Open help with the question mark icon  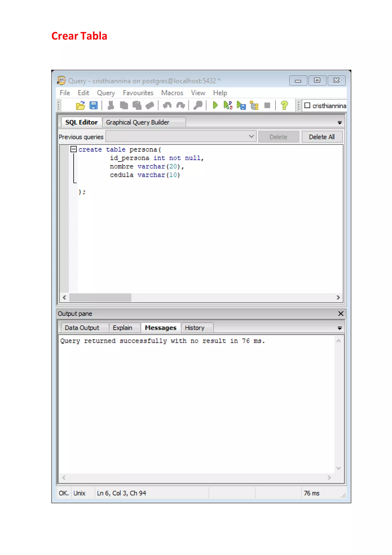[x=284, y=105]
